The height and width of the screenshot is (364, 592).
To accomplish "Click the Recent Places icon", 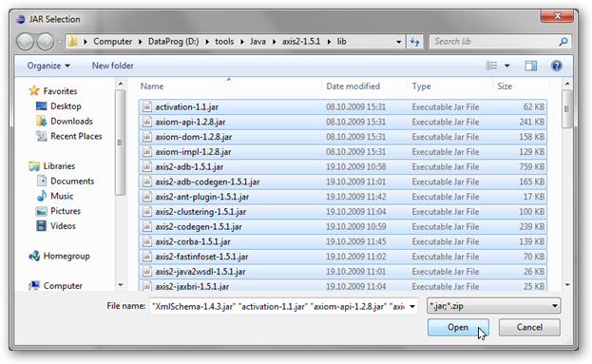I will (41, 136).
